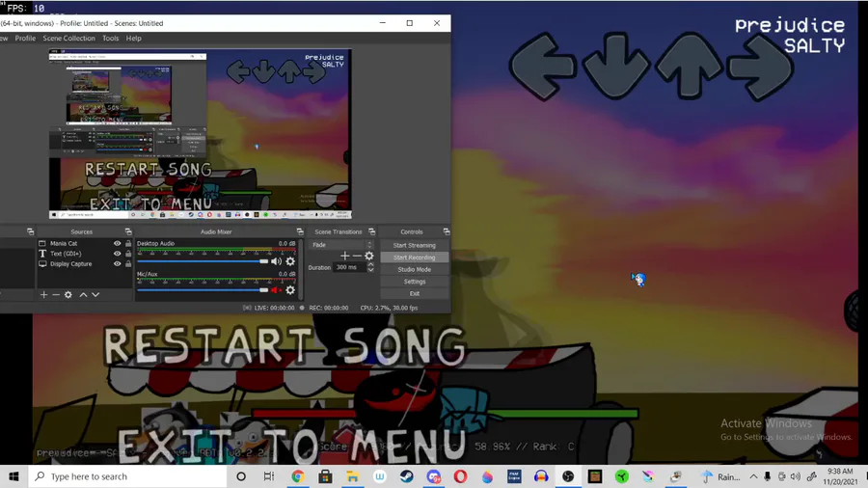This screenshot has width=868, height=488.
Task: Open the clock showing 9:38 AM
Action: (840, 476)
